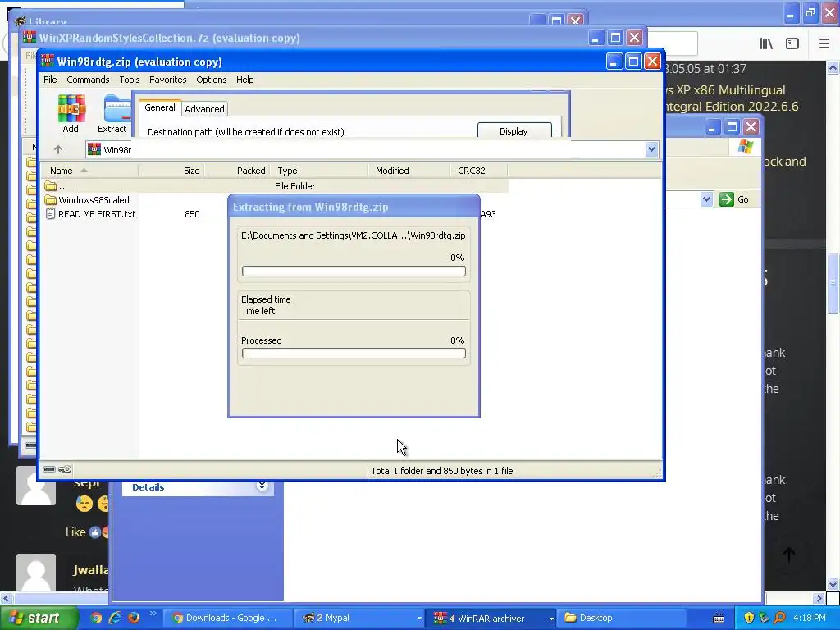Click the on-screen keyboard tray icon

tap(719, 618)
